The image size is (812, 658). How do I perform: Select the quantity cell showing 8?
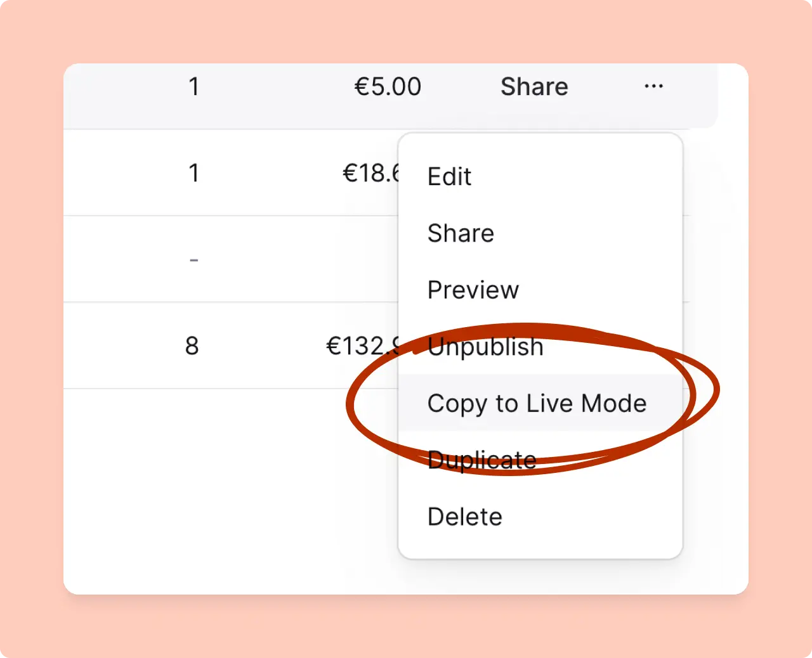point(192,345)
